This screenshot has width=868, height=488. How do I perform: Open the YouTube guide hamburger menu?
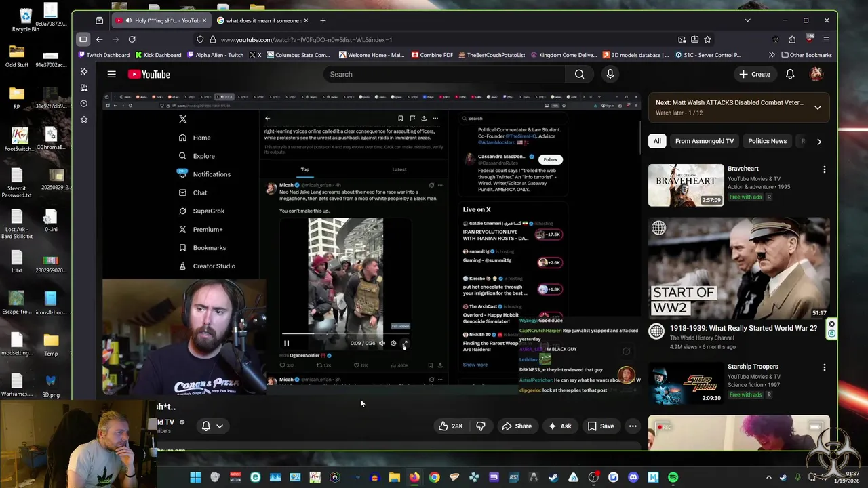(111, 75)
